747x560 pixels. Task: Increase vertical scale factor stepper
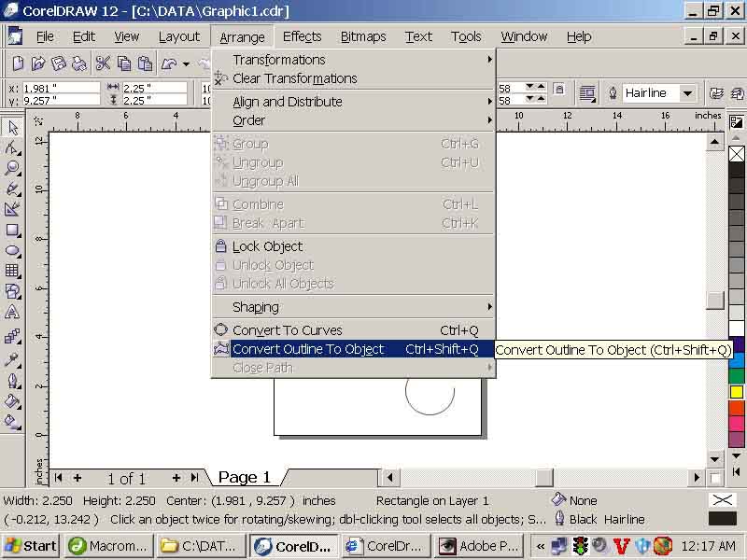[x=542, y=98]
